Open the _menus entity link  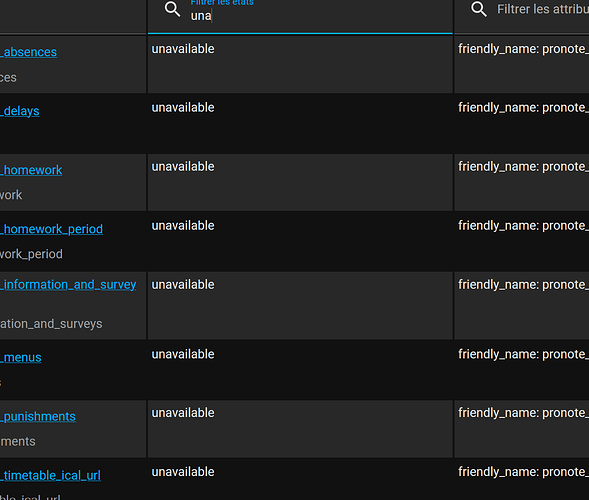21,357
